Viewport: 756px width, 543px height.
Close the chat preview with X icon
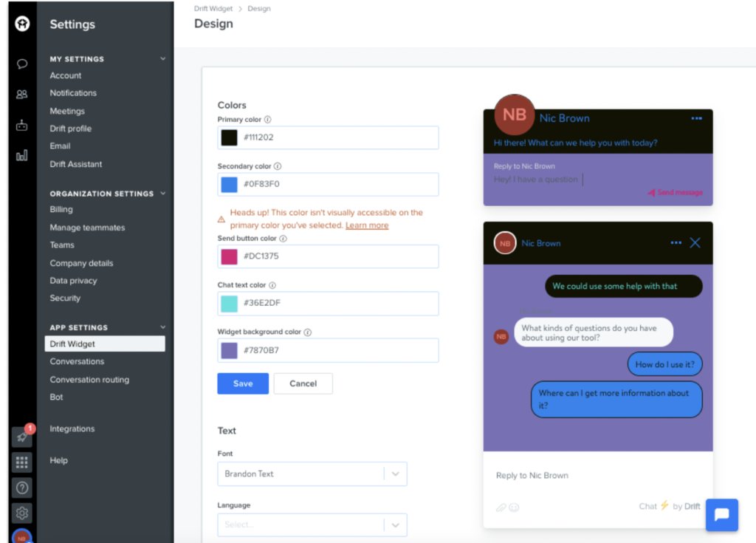(x=695, y=243)
